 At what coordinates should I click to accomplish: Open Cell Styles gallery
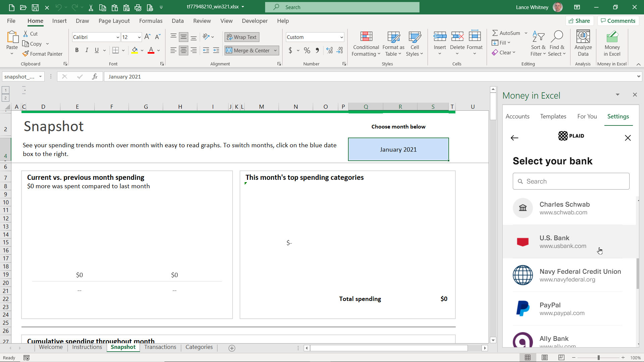[x=415, y=44]
